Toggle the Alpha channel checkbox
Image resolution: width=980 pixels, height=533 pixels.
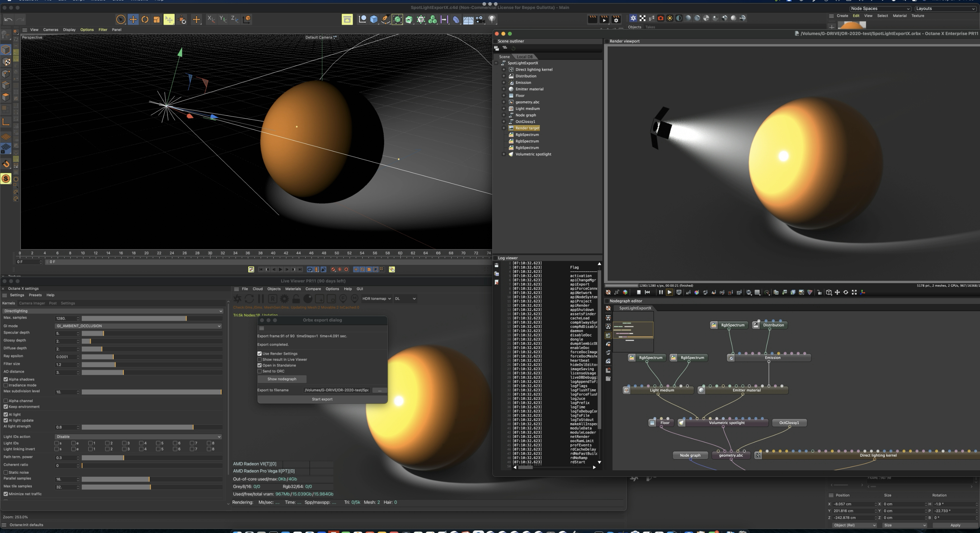click(x=6, y=401)
